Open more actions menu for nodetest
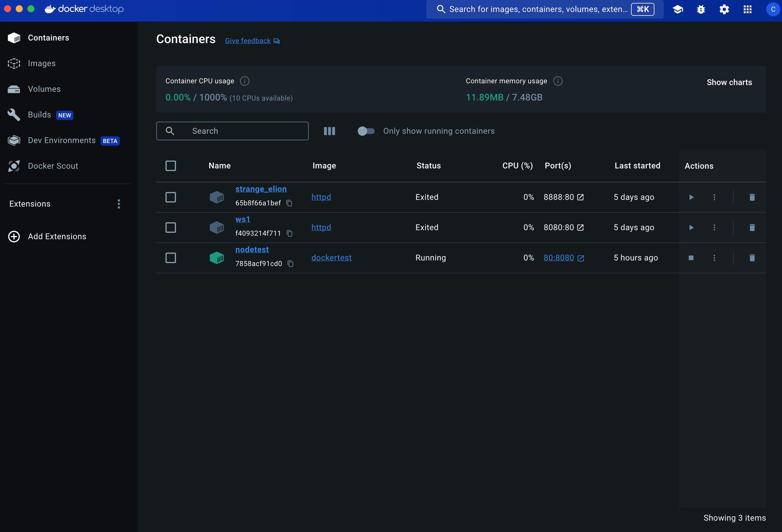782x532 pixels. [x=714, y=258]
